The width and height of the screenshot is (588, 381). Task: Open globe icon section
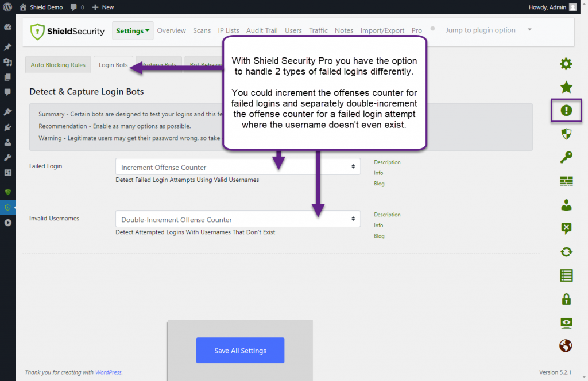tap(566, 346)
